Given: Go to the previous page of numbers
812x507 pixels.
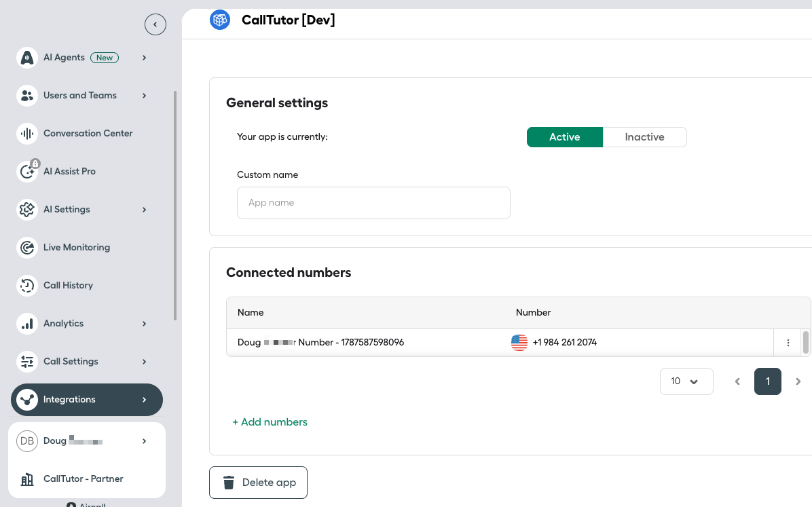Looking at the screenshot, I should pyautogui.click(x=737, y=381).
